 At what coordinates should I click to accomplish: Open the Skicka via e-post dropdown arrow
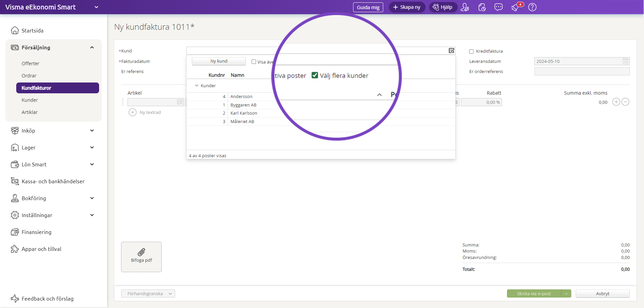pyautogui.click(x=566, y=293)
